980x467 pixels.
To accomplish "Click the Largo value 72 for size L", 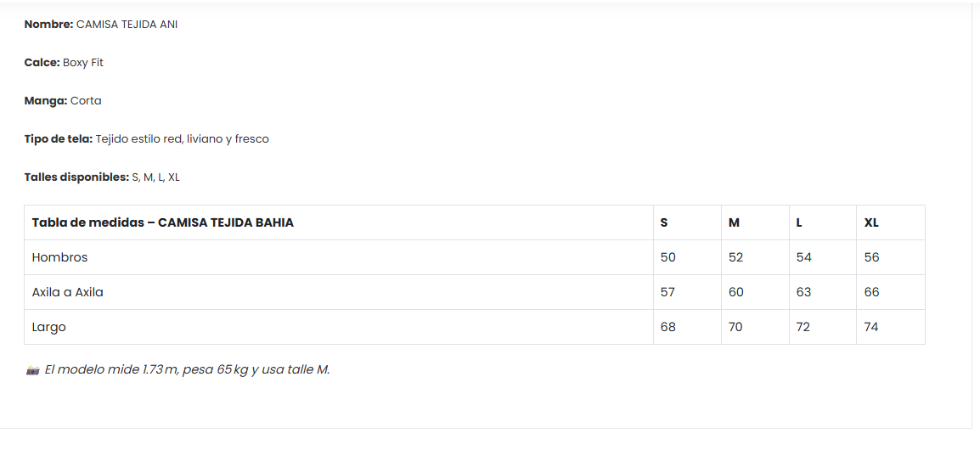I will pos(803,327).
